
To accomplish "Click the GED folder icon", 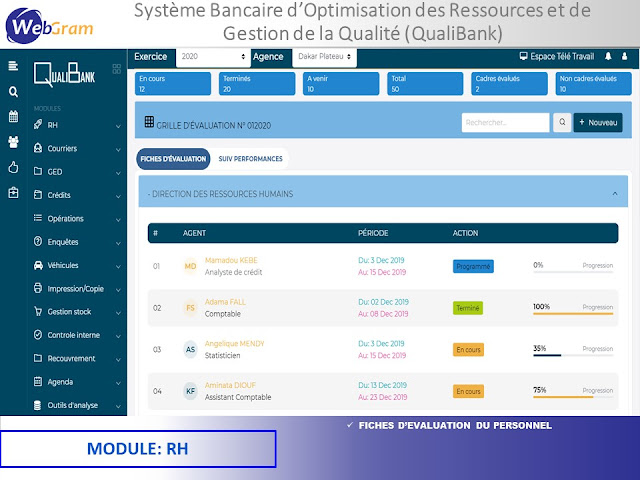I will coord(38,171).
